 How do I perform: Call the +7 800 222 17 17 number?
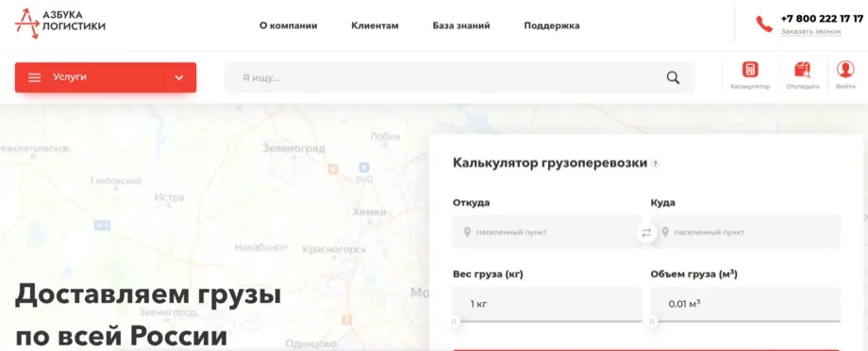[x=822, y=18]
